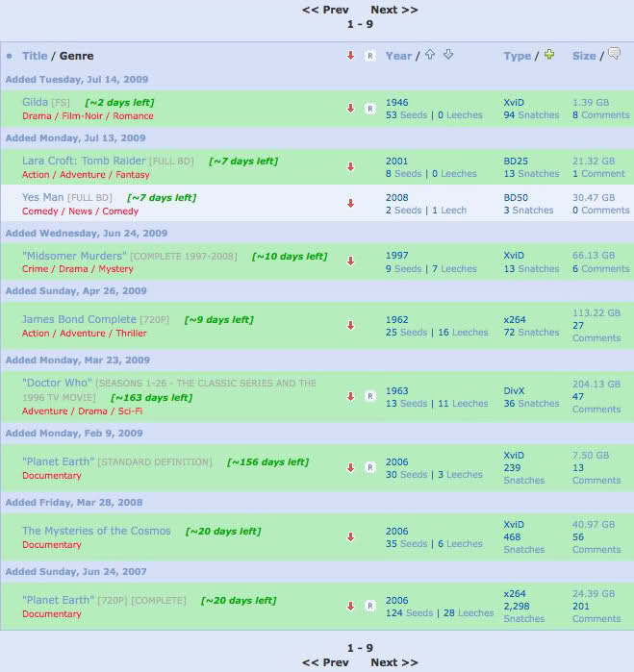Click Fantasy genre under Lara Croft
The width and height of the screenshot is (634, 672).
(133, 174)
